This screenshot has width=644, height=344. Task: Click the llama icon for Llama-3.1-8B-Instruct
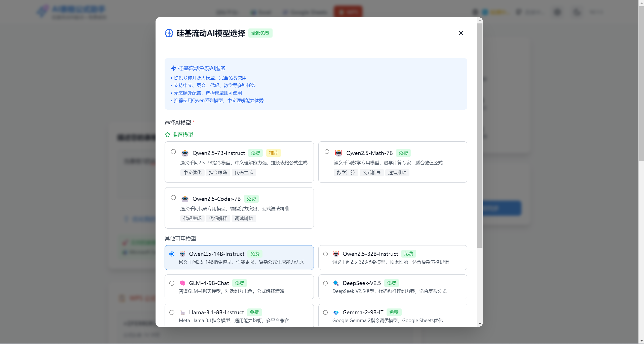coord(182,312)
